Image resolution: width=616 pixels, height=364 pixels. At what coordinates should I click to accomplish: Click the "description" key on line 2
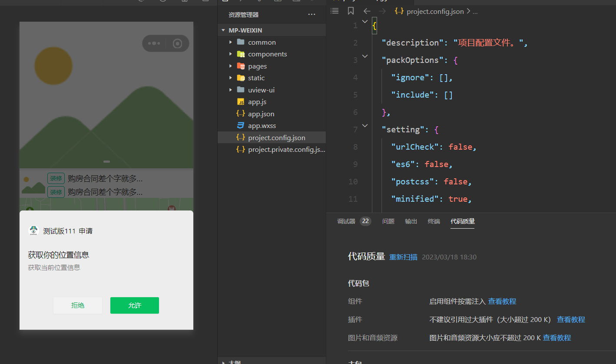[411, 43]
